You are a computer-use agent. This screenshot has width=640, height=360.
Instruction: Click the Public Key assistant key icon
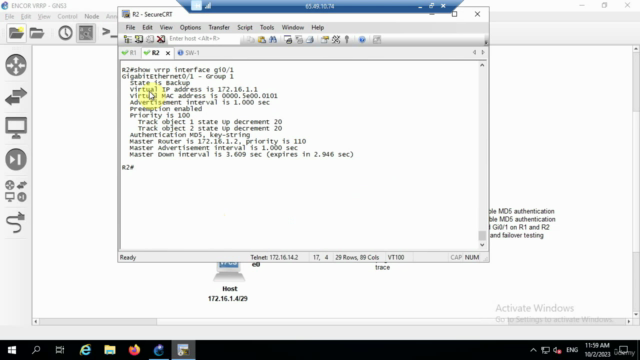tap(347, 39)
